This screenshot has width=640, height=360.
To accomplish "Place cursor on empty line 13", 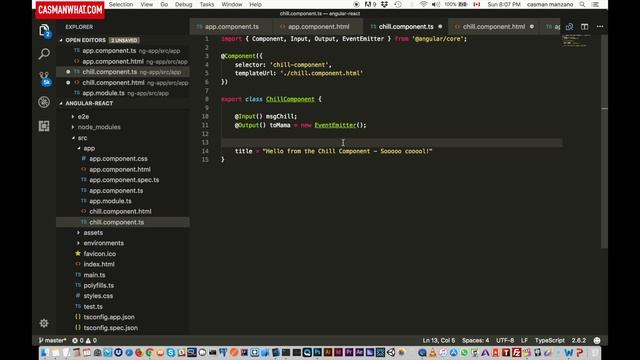I will pos(391,142).
